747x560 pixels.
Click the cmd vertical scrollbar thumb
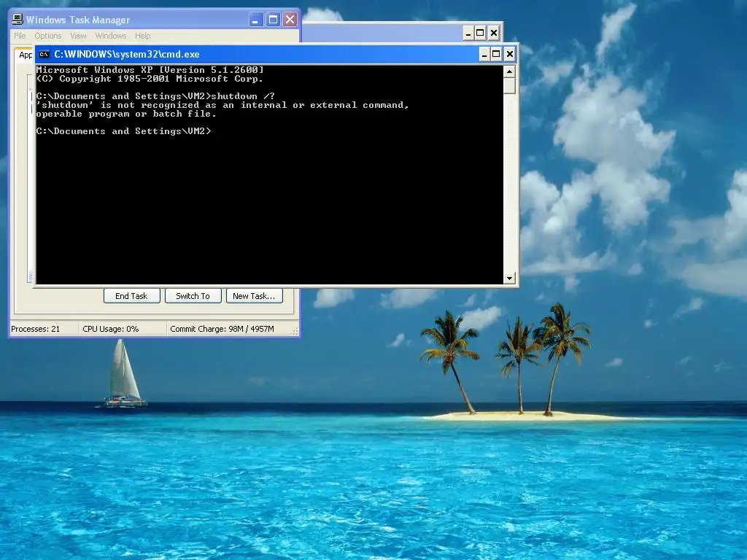pos(509,86)
